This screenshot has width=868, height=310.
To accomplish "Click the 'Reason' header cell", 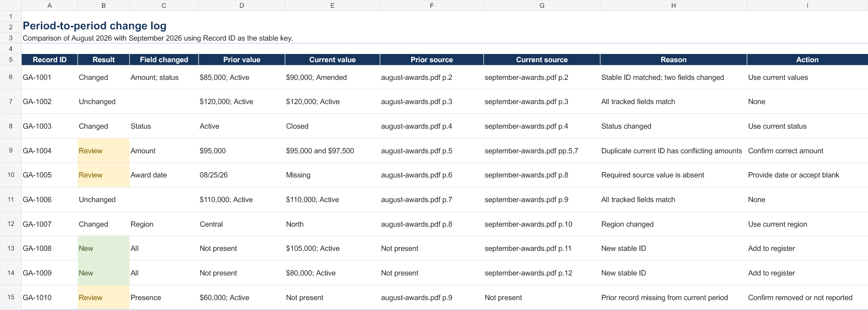I will 674,60.
